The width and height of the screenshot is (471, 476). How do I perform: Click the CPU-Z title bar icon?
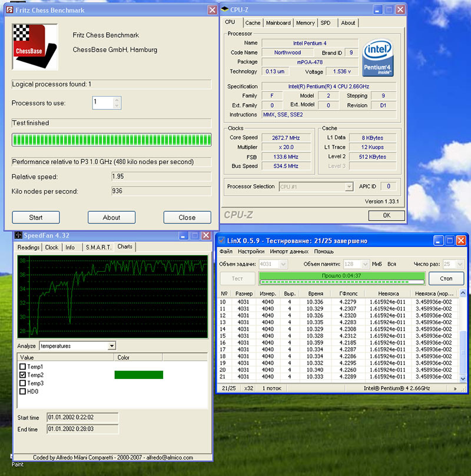225,9
